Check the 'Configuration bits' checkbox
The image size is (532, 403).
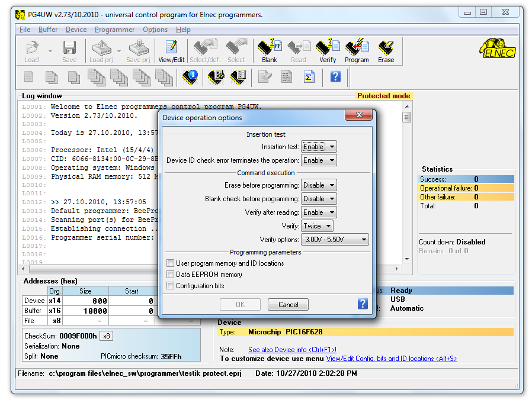point(170,285)
